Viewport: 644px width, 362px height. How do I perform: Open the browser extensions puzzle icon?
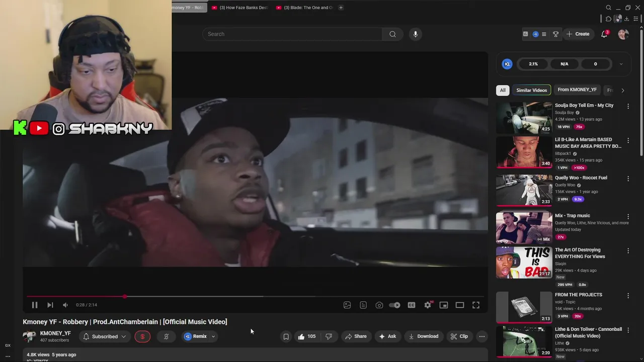point(608,19)
